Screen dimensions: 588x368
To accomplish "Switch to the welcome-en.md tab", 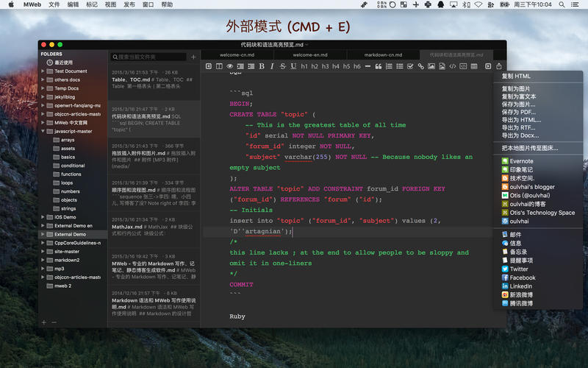I will tap(310, 54).
